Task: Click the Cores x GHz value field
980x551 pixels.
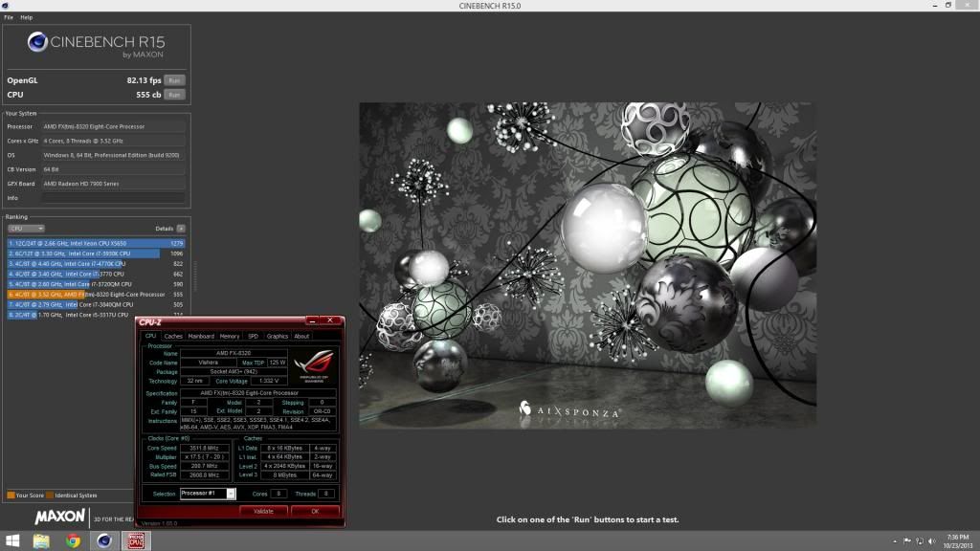Action: 113,142
